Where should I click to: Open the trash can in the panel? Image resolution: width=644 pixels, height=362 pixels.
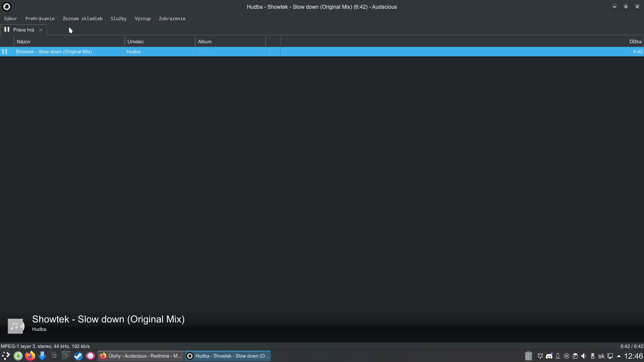(529, 356)
